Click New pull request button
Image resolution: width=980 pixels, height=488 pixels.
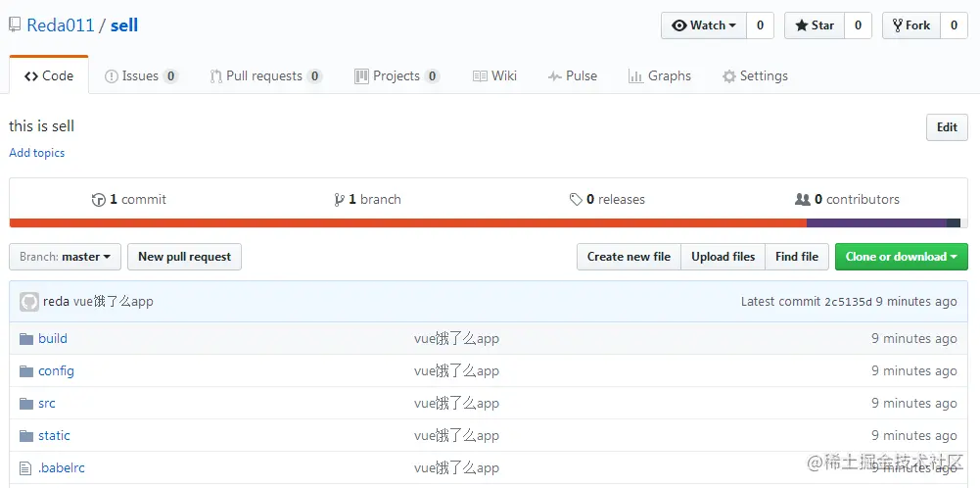[184, 257]
